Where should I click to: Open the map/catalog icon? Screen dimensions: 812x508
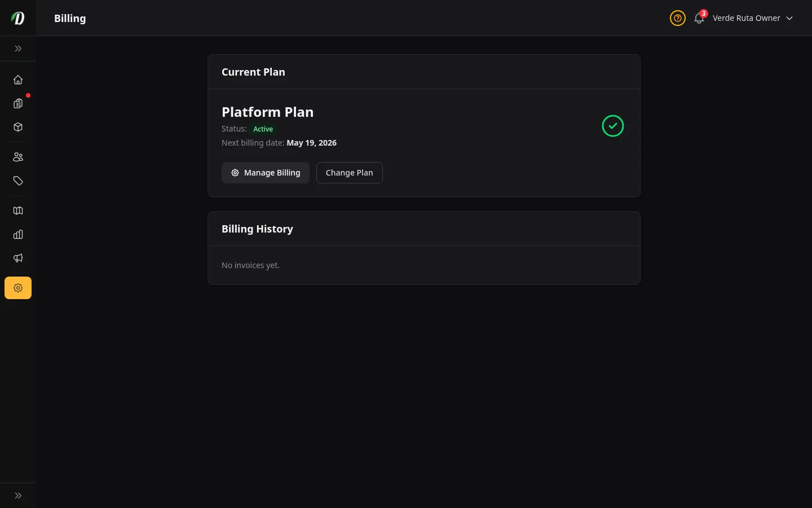(18, 211)
